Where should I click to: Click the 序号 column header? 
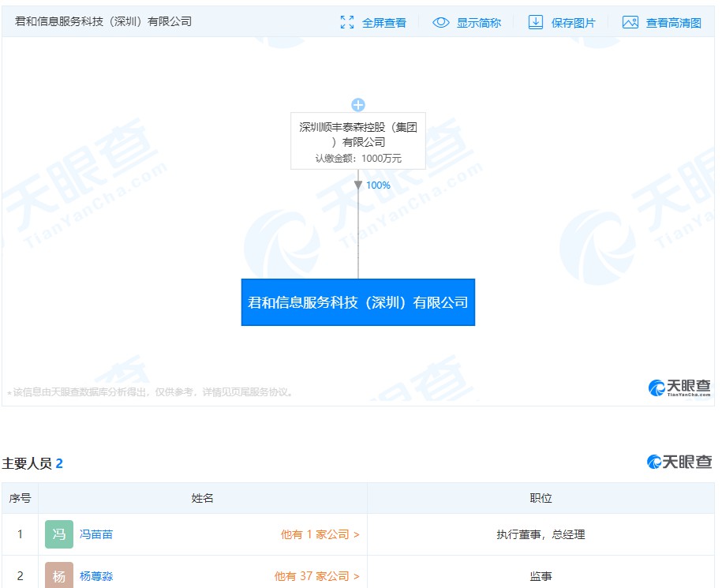coord(21,498)
